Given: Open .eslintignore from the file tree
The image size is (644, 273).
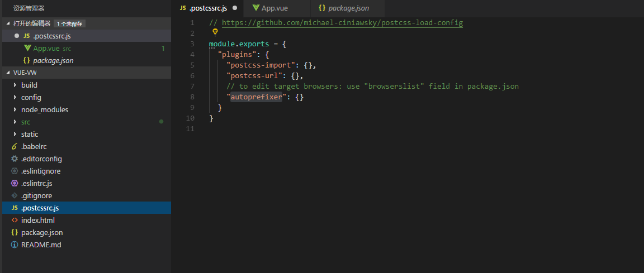Looking at the screenshot, I should click(87, 171).
